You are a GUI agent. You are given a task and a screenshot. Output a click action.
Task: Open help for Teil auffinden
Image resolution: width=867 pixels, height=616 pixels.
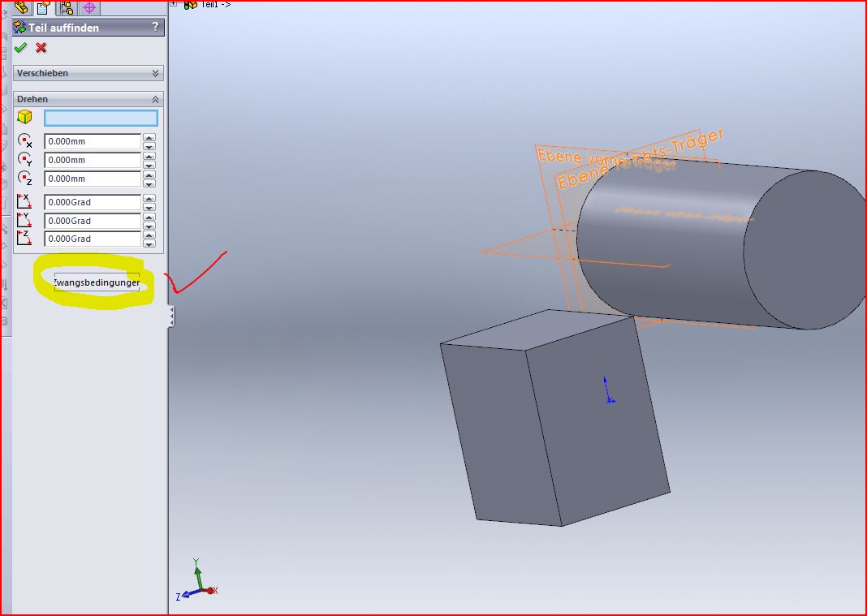tap(155, 27)
